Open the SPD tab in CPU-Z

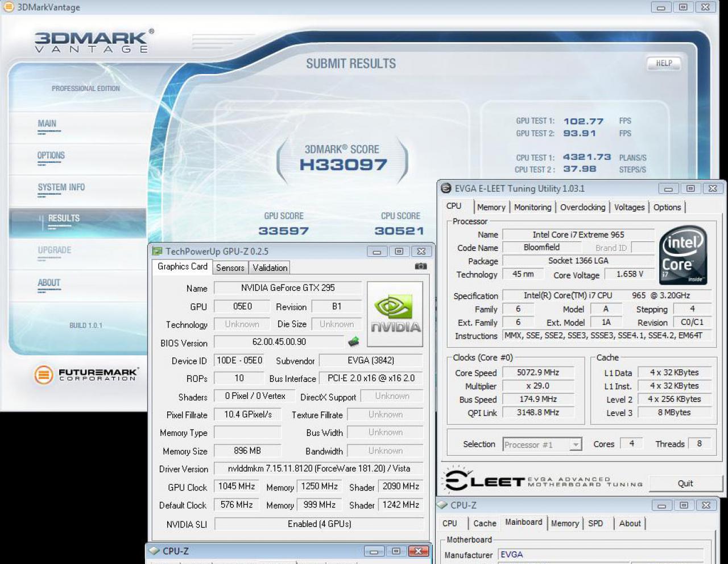(x=595, y=524)
